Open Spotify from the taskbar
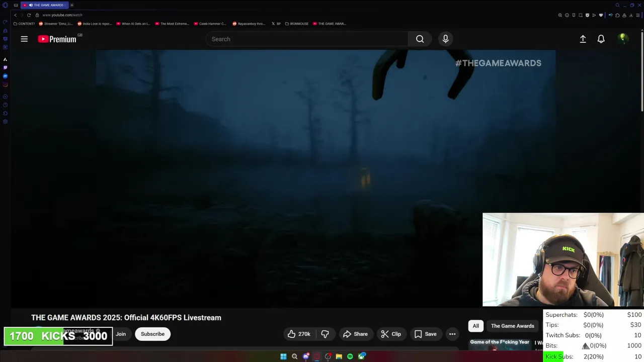Image resolution: width=644 pixels, height=362 pixels. [x=350, y=356]
